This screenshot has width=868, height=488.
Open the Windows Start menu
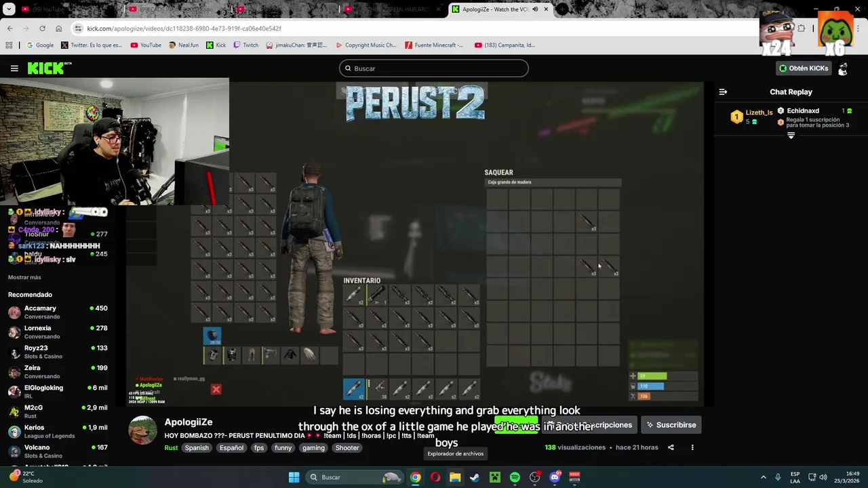tap(294, 477)
